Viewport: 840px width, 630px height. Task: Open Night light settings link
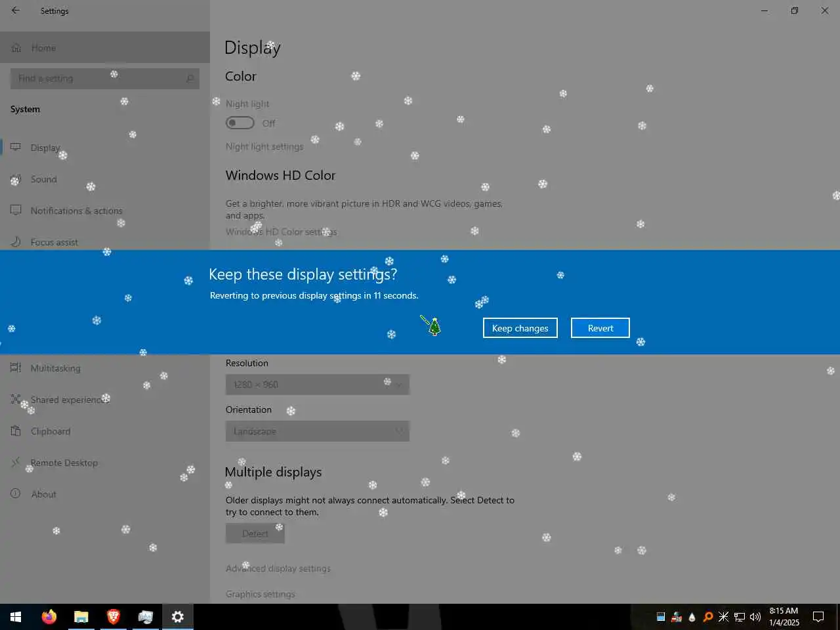(x=264, y=146)
